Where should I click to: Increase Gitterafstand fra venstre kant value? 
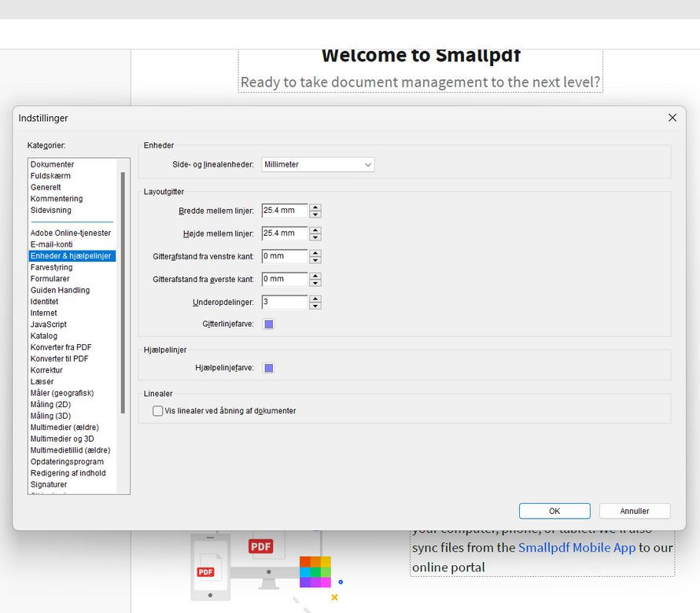(x=315, y=253)
